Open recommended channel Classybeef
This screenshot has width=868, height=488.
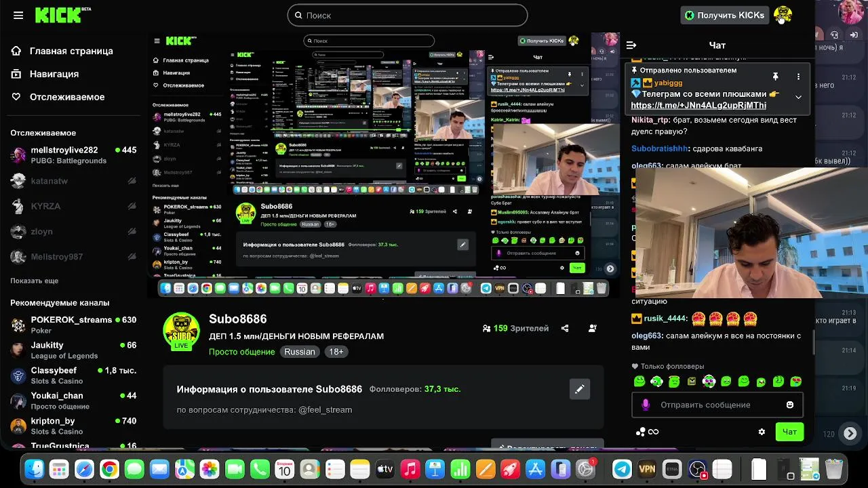click(73, 375)
